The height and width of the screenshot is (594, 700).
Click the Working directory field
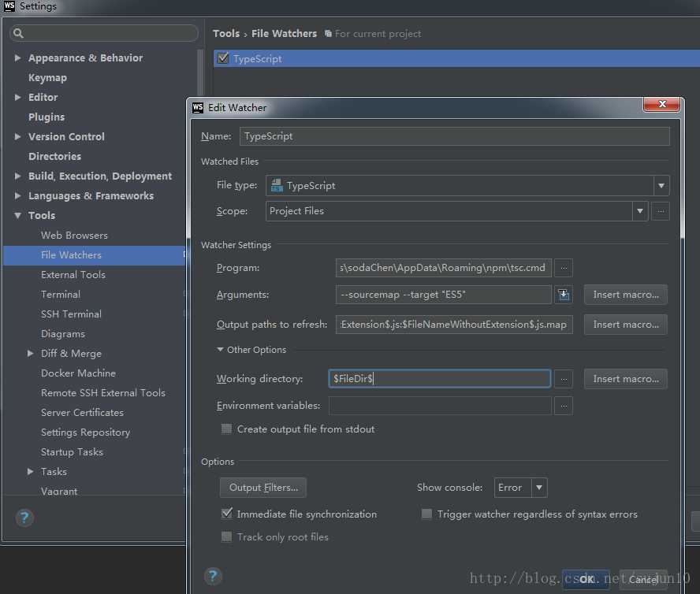point(439,378)
